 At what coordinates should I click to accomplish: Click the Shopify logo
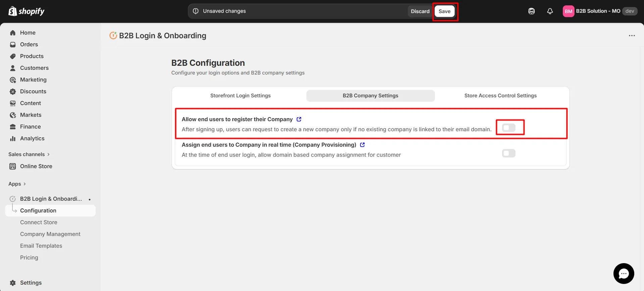[27, 11]
